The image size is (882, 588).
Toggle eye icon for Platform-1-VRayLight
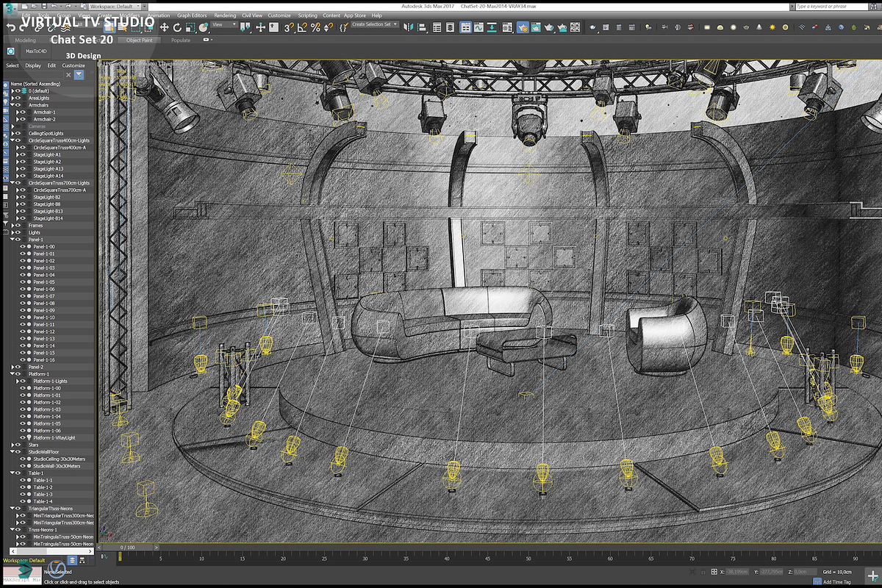click(x=23, y=437)
